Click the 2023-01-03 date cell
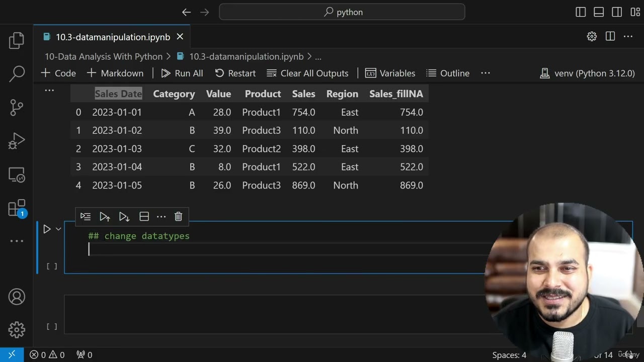644x362 pixels. pos(117,149)
